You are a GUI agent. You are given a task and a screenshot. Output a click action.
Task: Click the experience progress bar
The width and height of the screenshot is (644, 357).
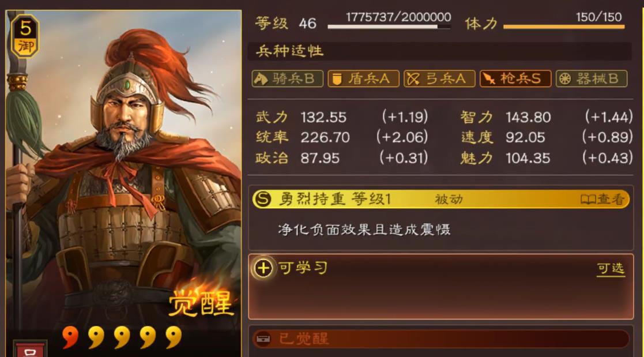tap(389, 27)
